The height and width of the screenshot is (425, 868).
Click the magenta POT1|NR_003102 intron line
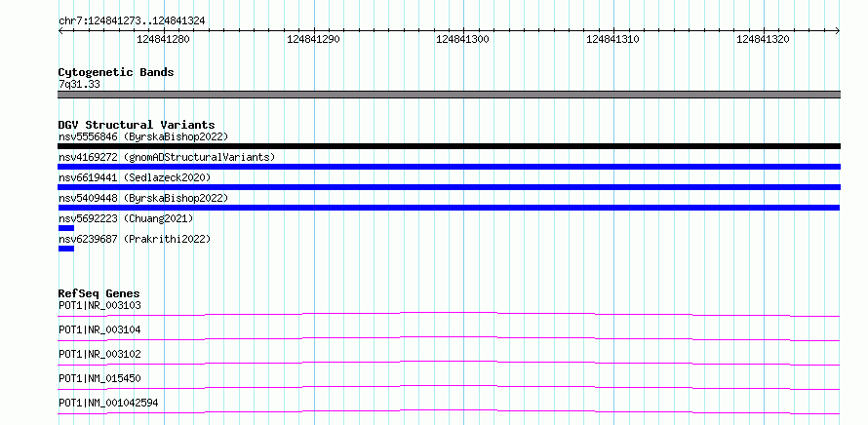449,363
